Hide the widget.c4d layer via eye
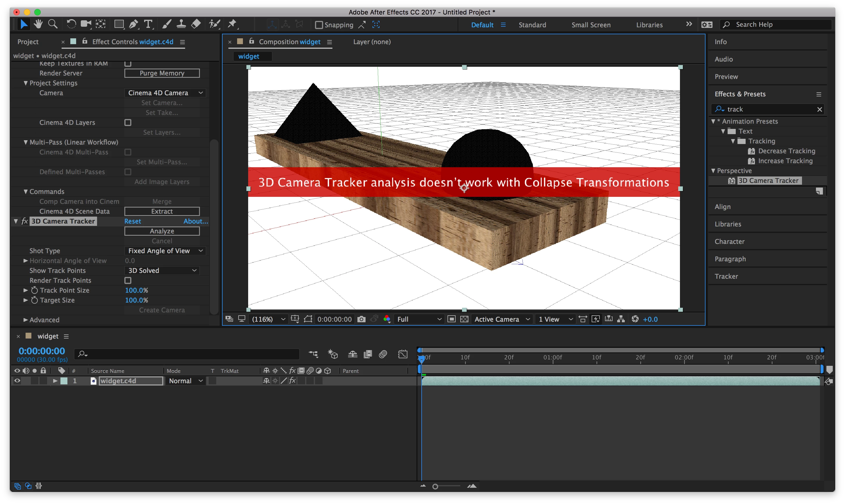Image resolution: width=845 pixels, height=504 pixels. point(17,381)
